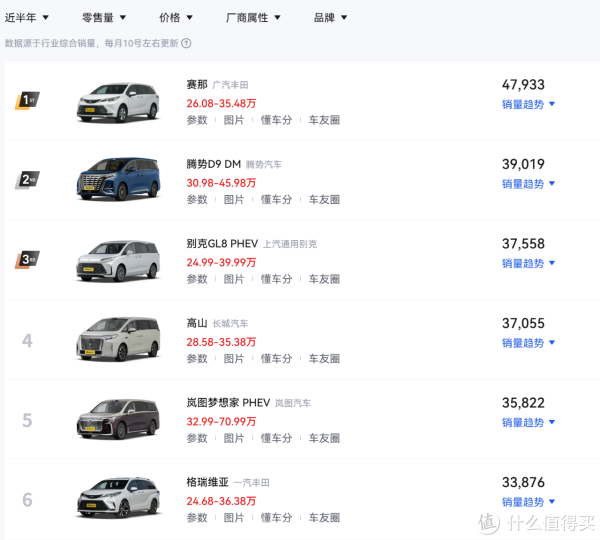The width and height of the screenshot is (600, 540).
Task: Click the 3rd place rank badge
Action: (x=28, y=260)
